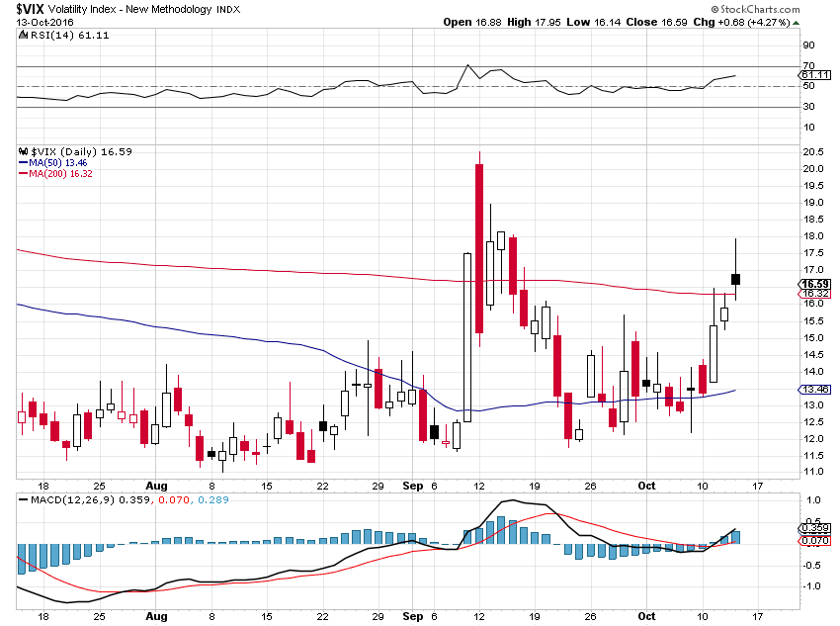Click the chart date 13-Oct-2016
Image resolution: width=840 pixels, height=626 pixels.
click(x=45, y=23)
